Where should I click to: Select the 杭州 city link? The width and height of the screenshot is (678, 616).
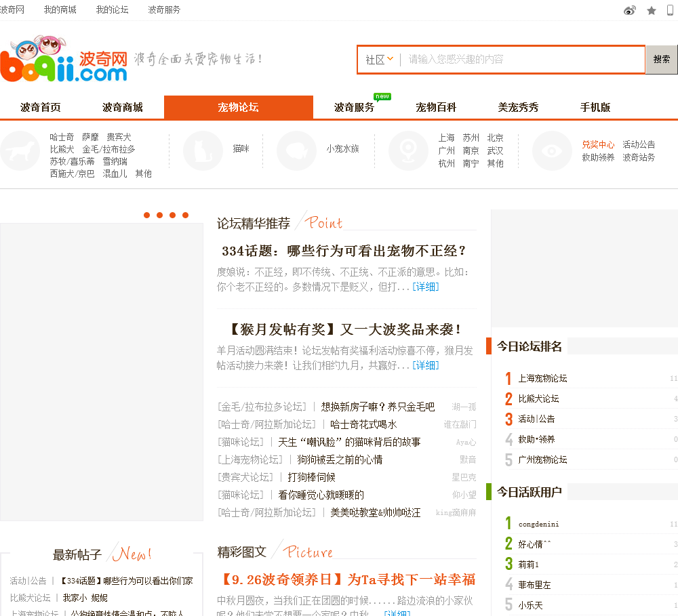point(446,163)
